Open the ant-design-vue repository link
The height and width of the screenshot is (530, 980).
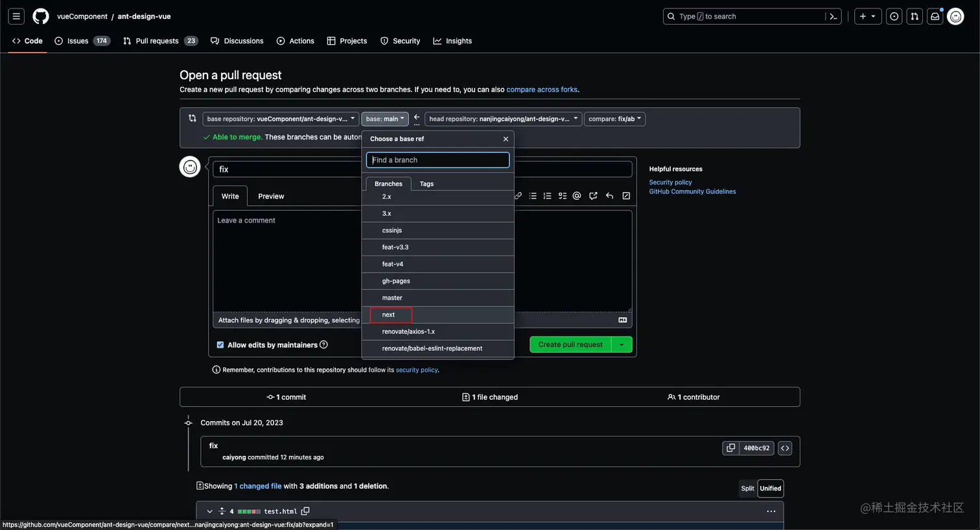coord(144,16)
